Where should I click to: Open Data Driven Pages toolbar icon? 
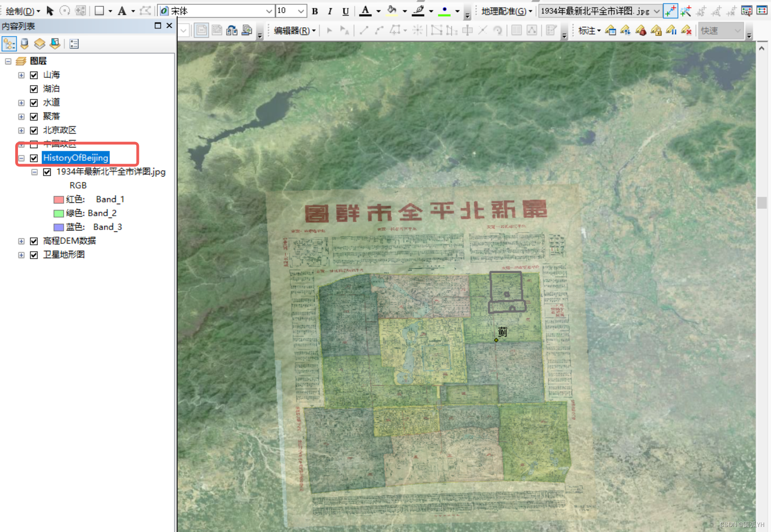(247, 30)
